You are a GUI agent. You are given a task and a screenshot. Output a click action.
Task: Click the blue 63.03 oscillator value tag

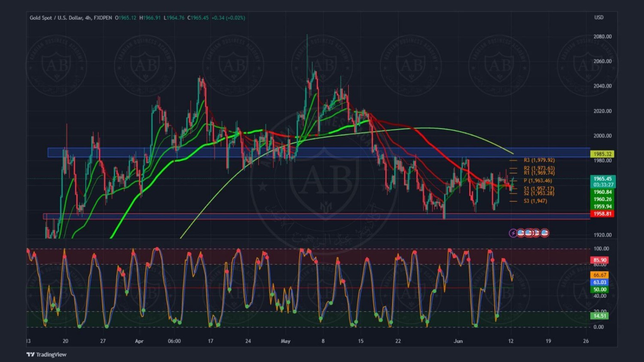point(599,282)
